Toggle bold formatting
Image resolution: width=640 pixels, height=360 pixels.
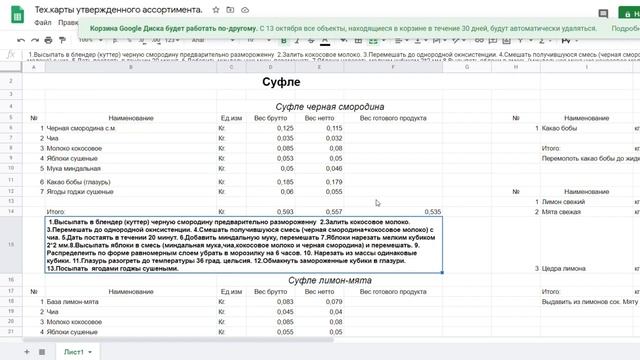(x=284, y=40)
